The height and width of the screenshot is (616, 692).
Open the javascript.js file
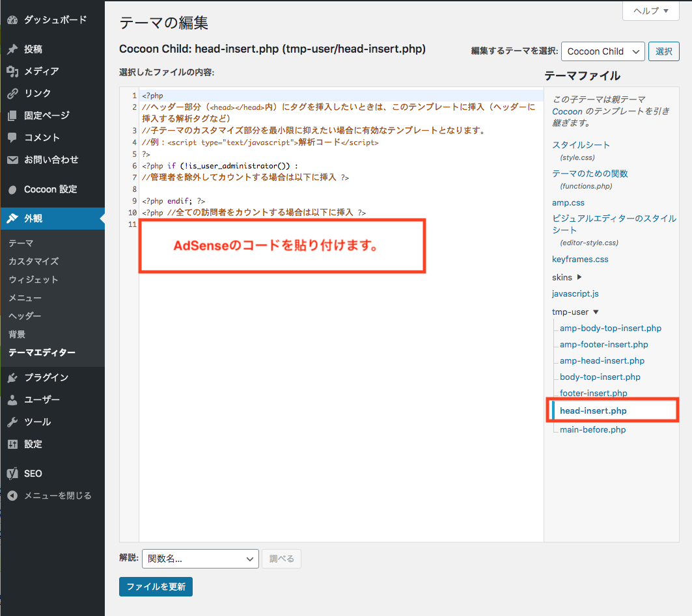[x=575, y=293]
